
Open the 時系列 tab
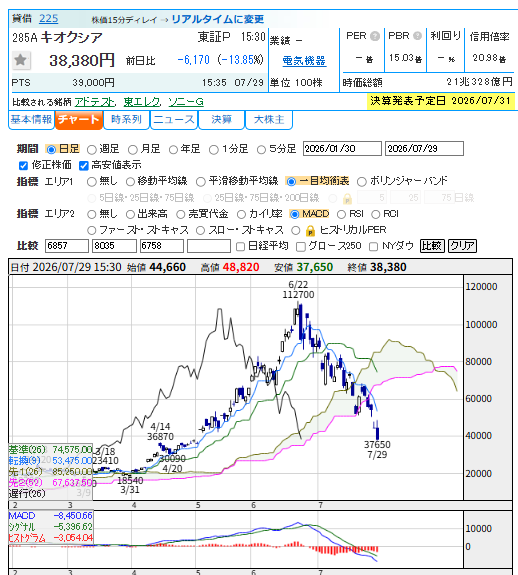tap(126, 120)
